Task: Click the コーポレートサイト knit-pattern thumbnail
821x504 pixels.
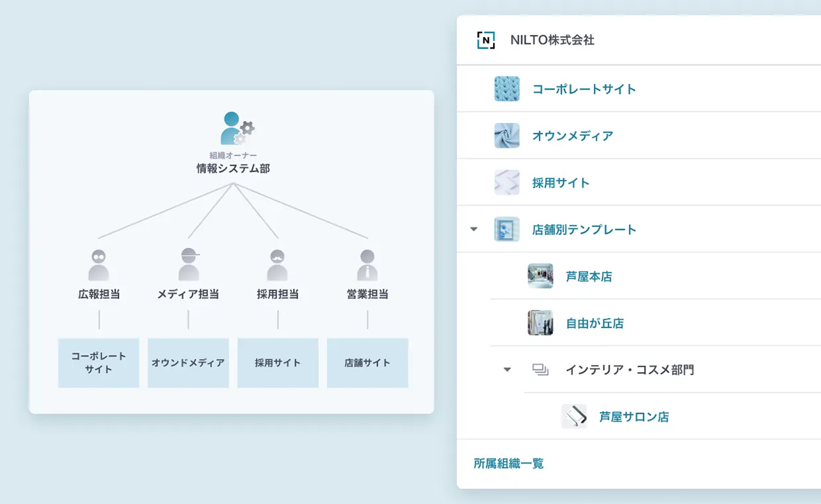Action: point(507,89)
